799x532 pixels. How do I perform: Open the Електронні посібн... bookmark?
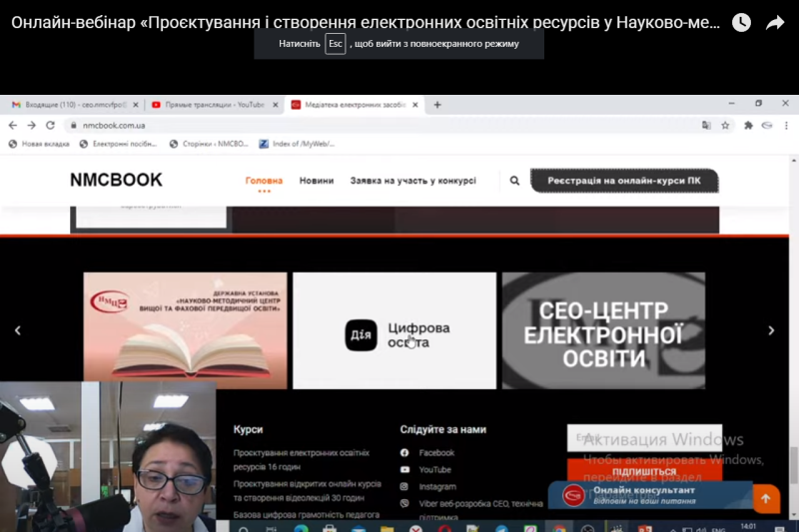118,144
